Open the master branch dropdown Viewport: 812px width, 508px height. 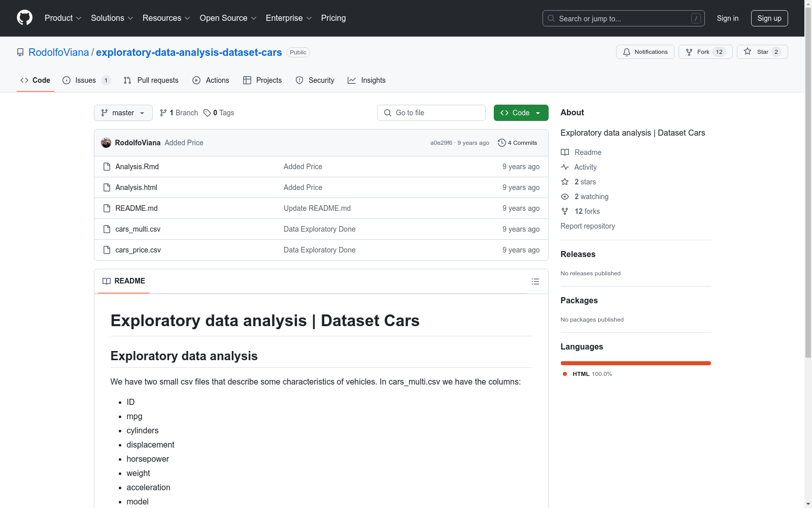pos(123,113)
